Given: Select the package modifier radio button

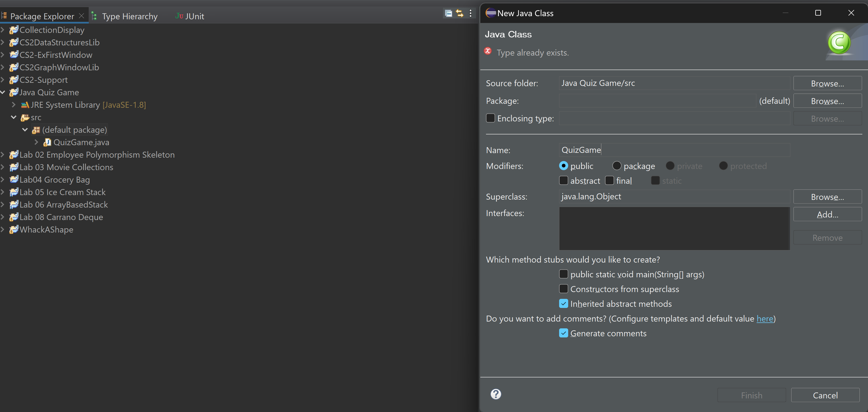Looking at the screenshot, I should click(617, 166).
